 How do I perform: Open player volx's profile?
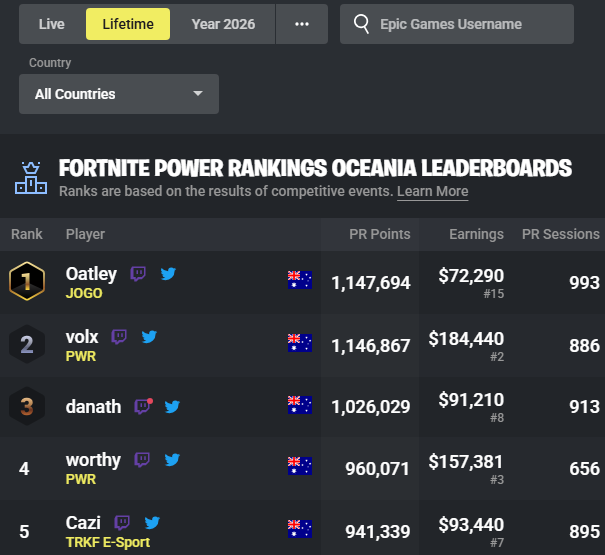coord(82,337)
